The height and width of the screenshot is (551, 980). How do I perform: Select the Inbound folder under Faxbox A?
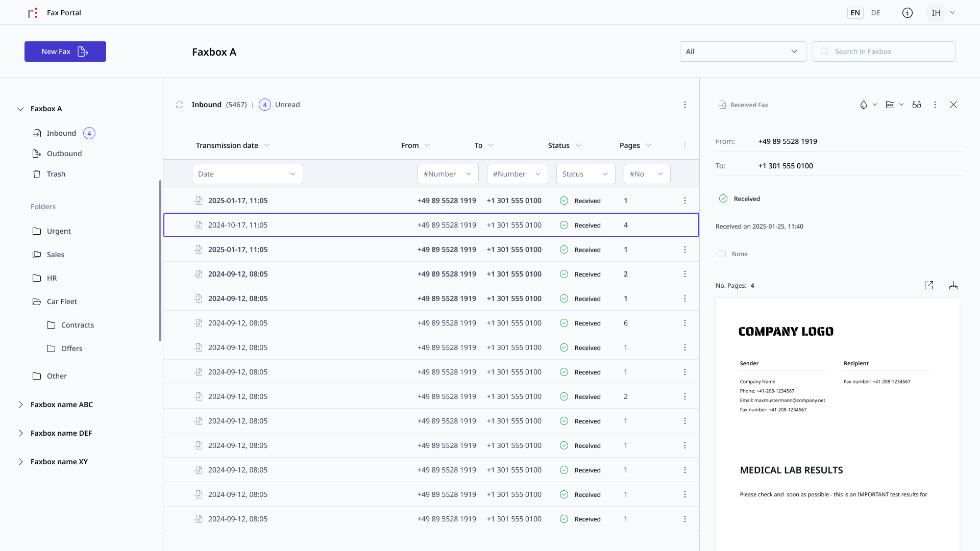click(x=61, y=133)
